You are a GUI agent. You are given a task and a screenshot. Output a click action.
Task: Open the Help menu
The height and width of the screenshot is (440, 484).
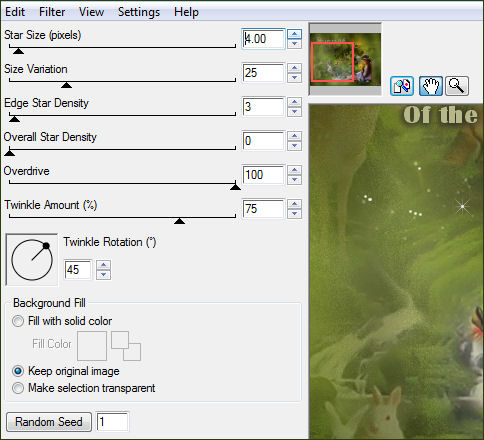point(186,12)
